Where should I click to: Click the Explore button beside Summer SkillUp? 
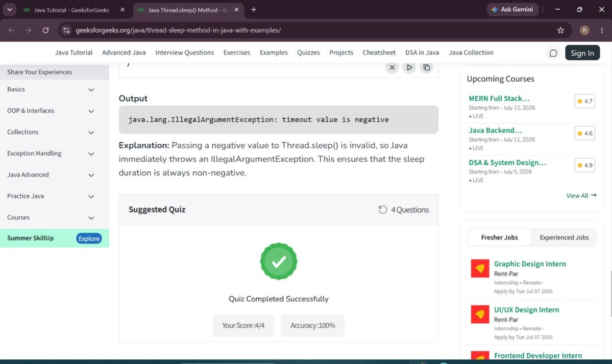pos(89,239)
